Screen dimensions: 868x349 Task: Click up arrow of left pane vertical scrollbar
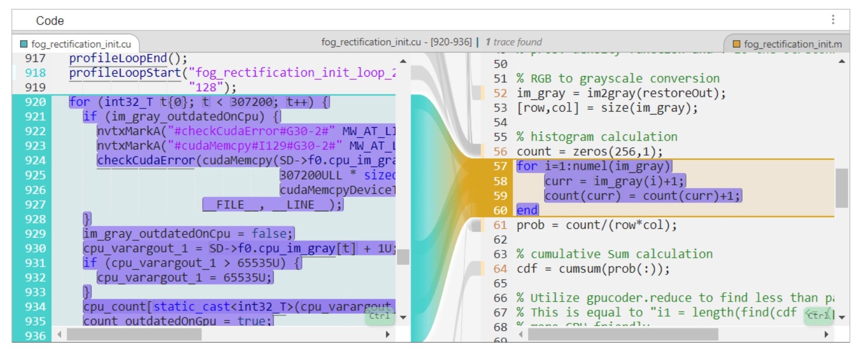point(403,61)
